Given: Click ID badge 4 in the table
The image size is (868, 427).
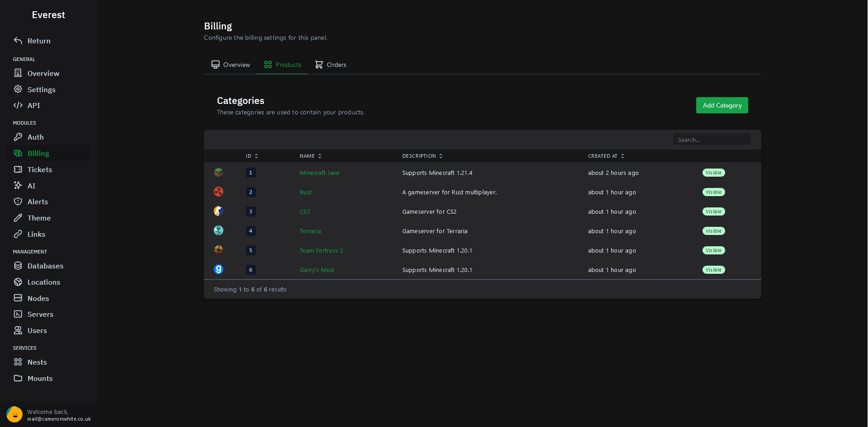Looking at the screenshot, I should click(x=250, y=231).
